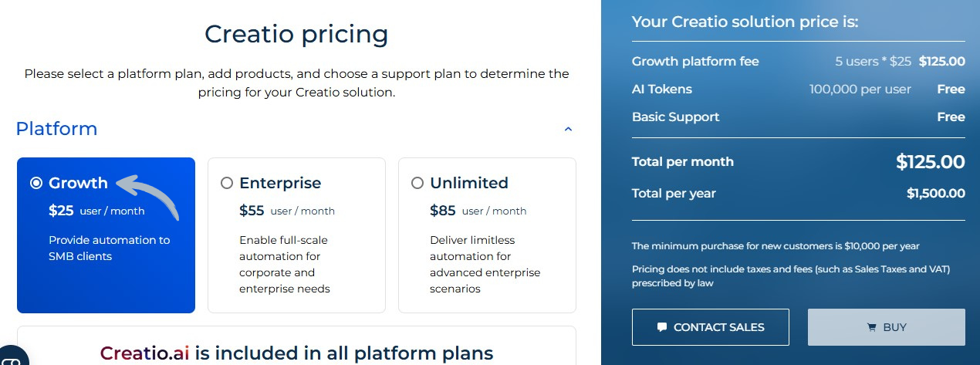
Task: Click the $1,500.00 total per year amount
Action: click(935, 193)
